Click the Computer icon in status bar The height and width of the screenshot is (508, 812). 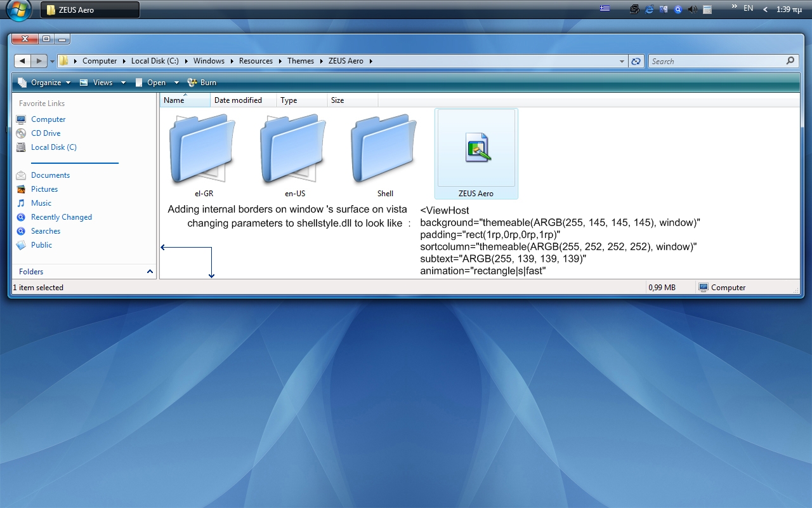pyautogui.click(x=703, y=288)
